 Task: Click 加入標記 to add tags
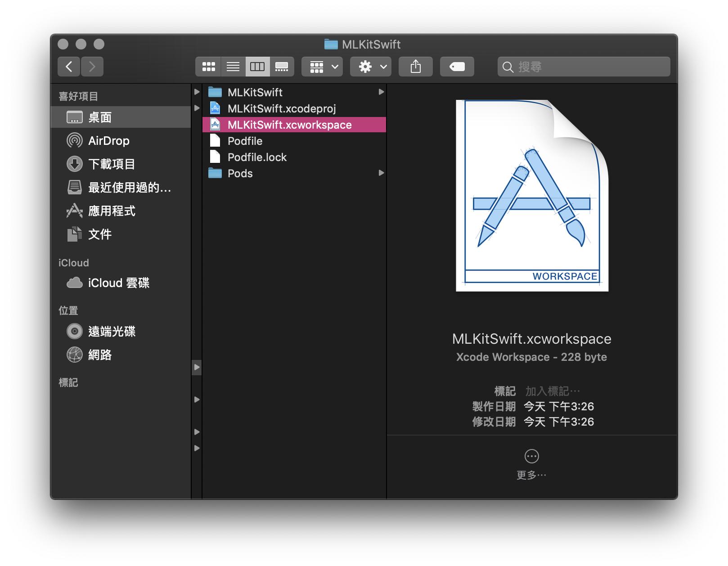click(x=553, y=391)
